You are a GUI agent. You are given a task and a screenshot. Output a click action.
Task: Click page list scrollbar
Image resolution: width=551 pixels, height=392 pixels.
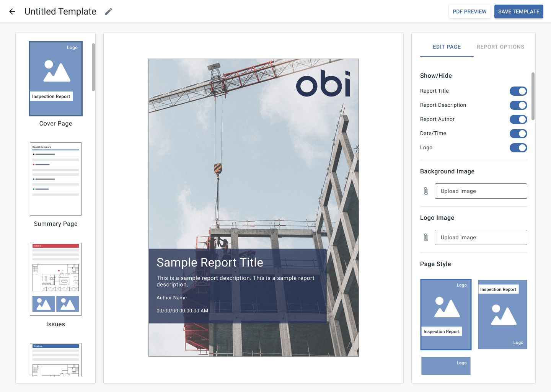[93, 67]
